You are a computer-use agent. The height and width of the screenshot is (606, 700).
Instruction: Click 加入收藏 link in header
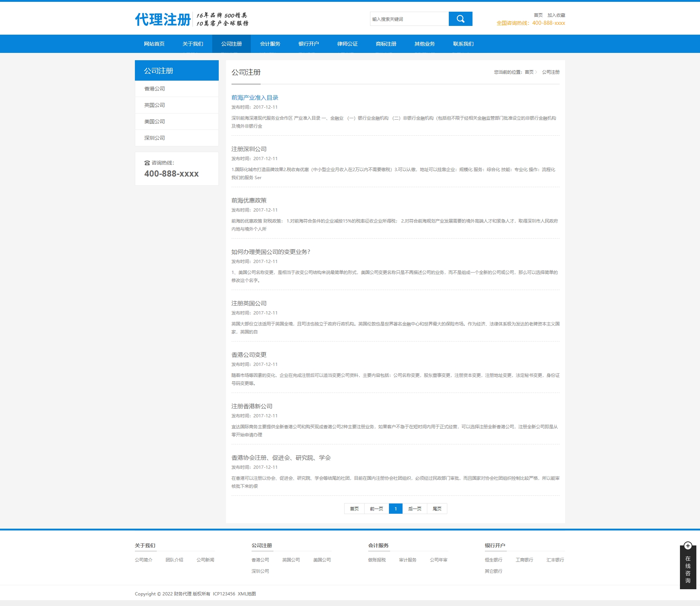[x=556, y=15]
